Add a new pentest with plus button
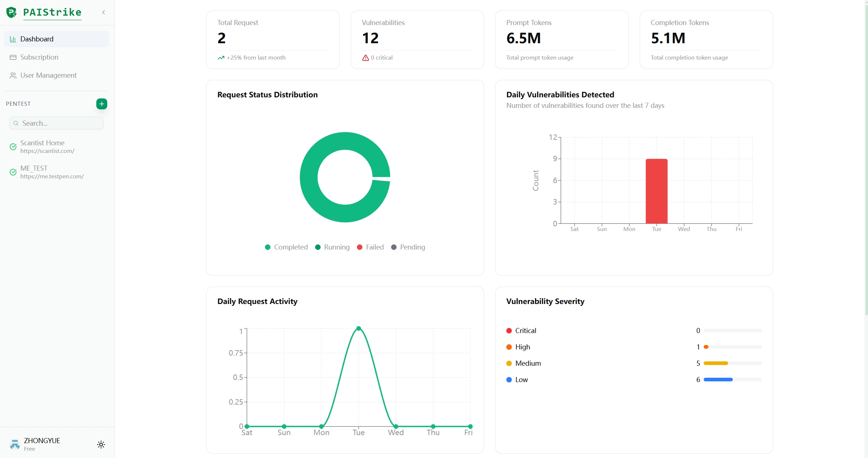Screen dimensions: 868x458 (x=102, y=104)
